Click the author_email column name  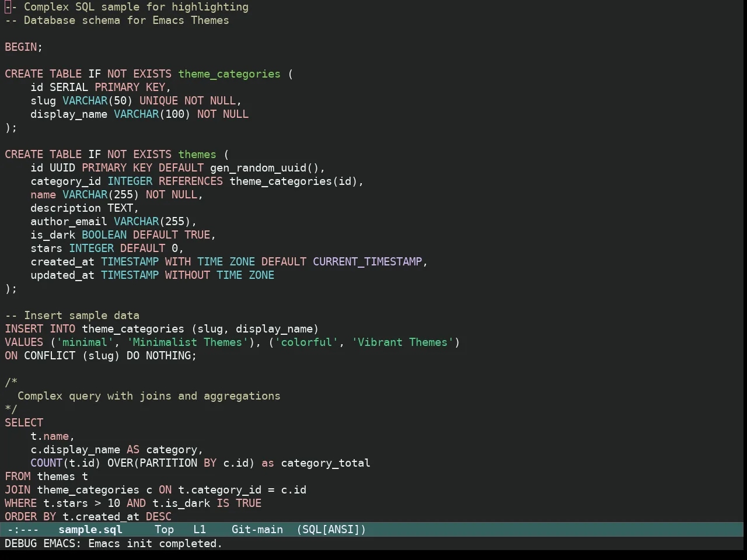click(x=69, y=222)
